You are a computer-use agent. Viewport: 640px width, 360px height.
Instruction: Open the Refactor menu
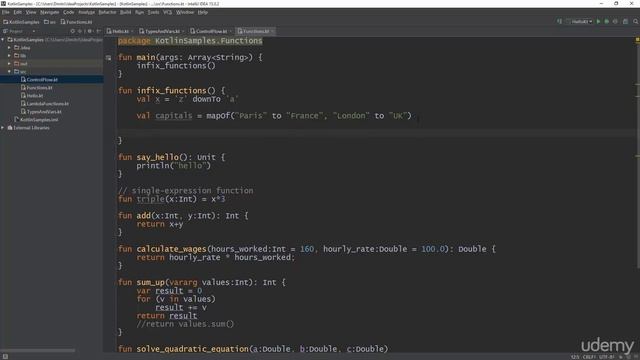pyautogui.click(x=107, y=12)
